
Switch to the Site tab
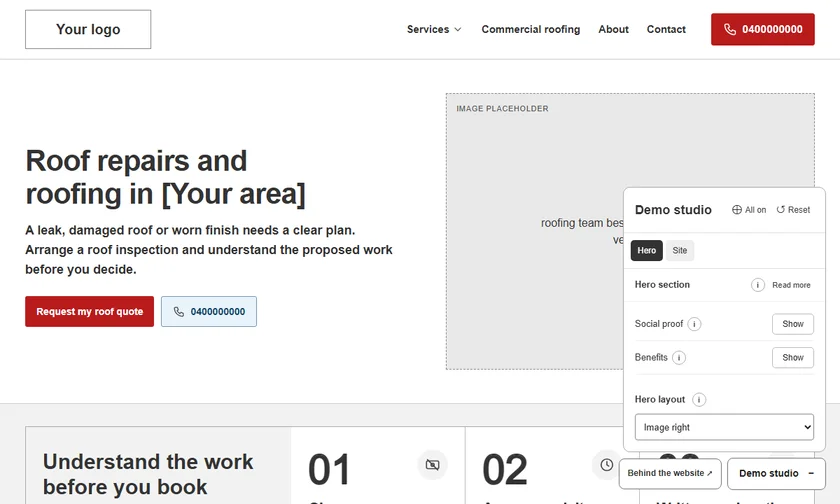pyautogui.click(x=680, y=251)
